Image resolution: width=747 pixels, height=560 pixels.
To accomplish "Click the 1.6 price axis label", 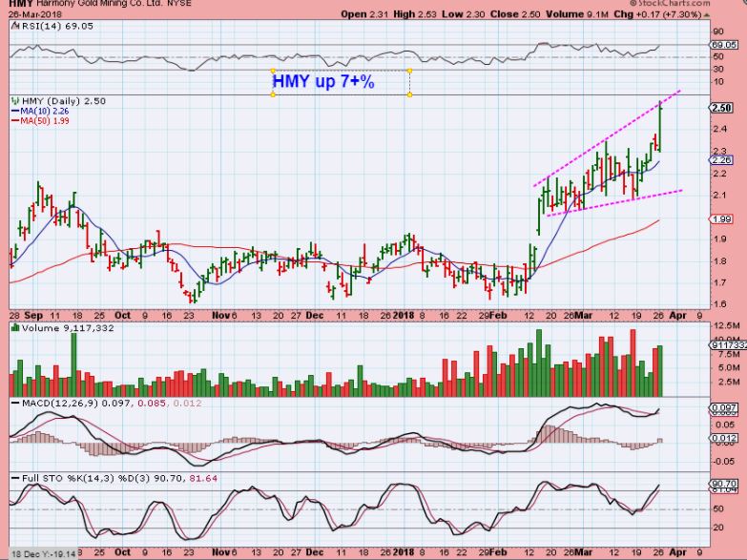I will [719, 304].
